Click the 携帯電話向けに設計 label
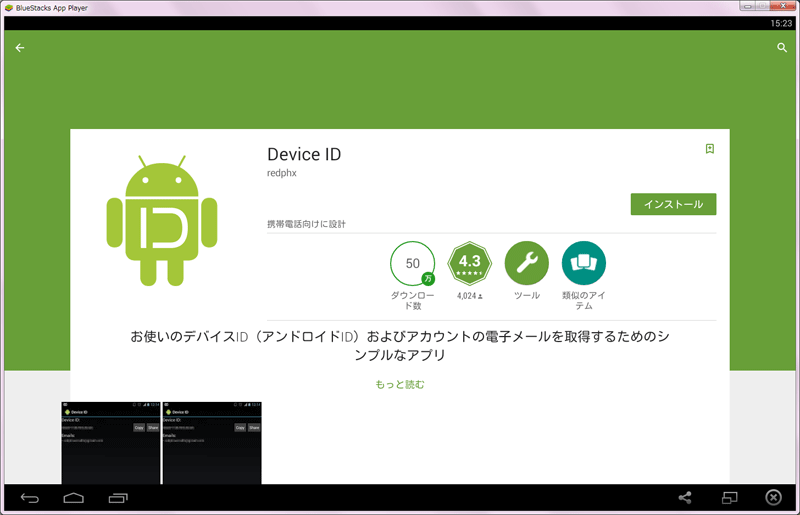 306,224
